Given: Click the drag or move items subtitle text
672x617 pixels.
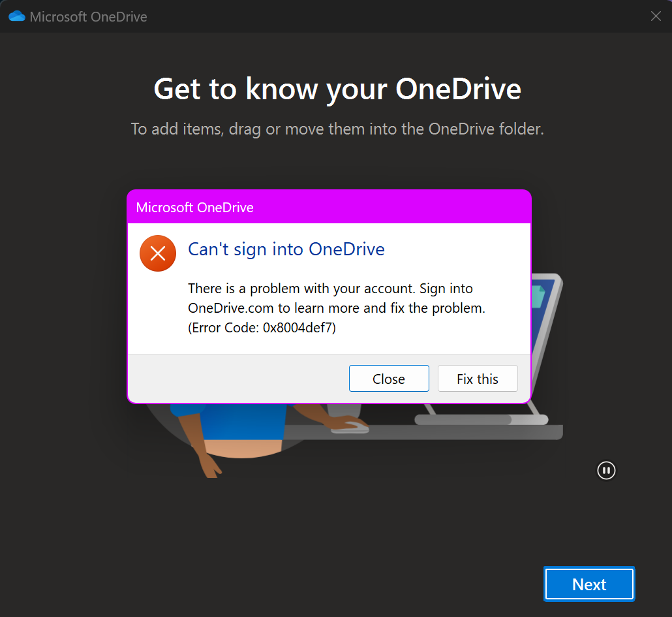Looking at the screenshot, I should click(x=337, y=129).
